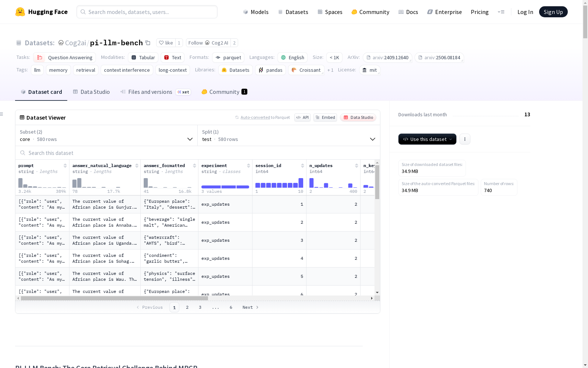The width and height of the screenshot is (588, 368).
Task: Click the session_id histogram bar chart
Action: [279, 183]
